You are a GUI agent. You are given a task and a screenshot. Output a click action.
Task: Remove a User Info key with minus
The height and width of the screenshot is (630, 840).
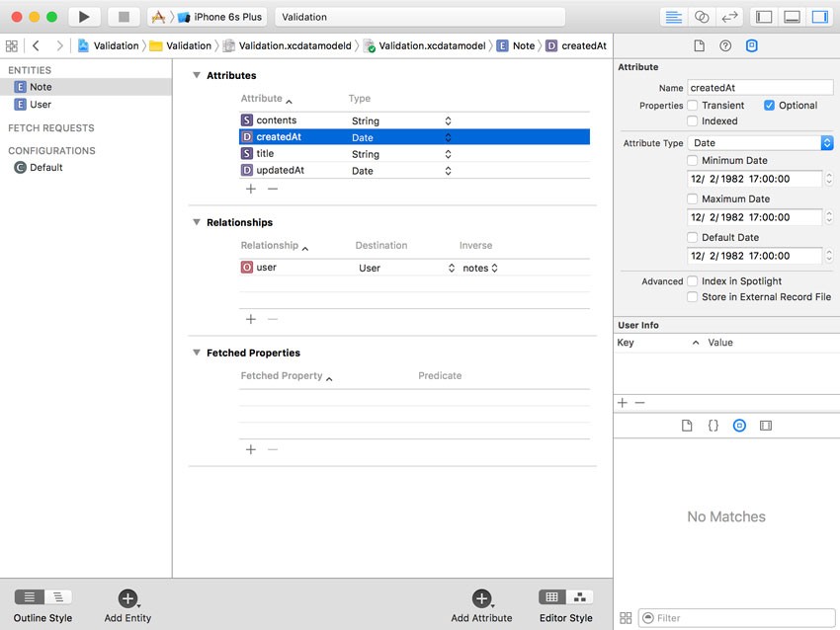(640, 403)
